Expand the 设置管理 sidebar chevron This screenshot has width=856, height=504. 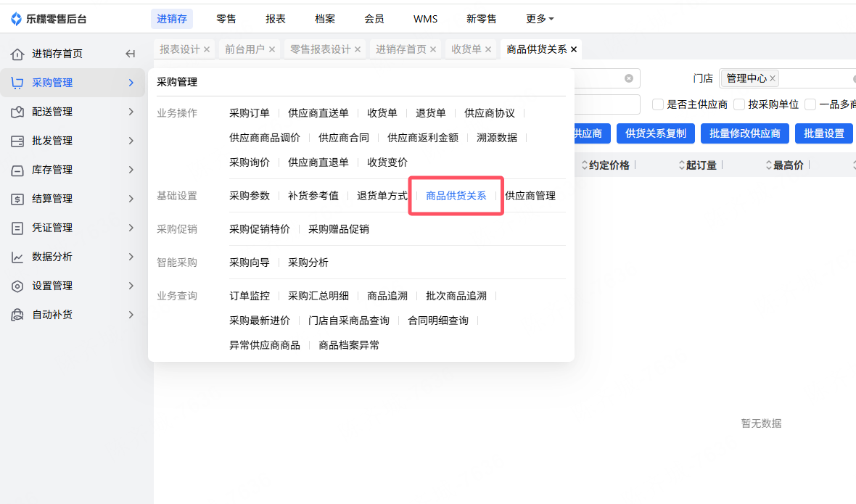pyautogui.click(x=131, y=286)
